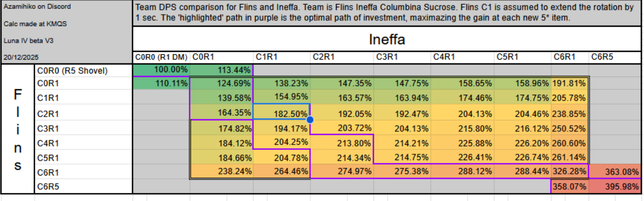The height and width of the screenshot is (201, 644).
Task: Select the C0R0 (R5 Shovel) row label
Action: (83, 71)
